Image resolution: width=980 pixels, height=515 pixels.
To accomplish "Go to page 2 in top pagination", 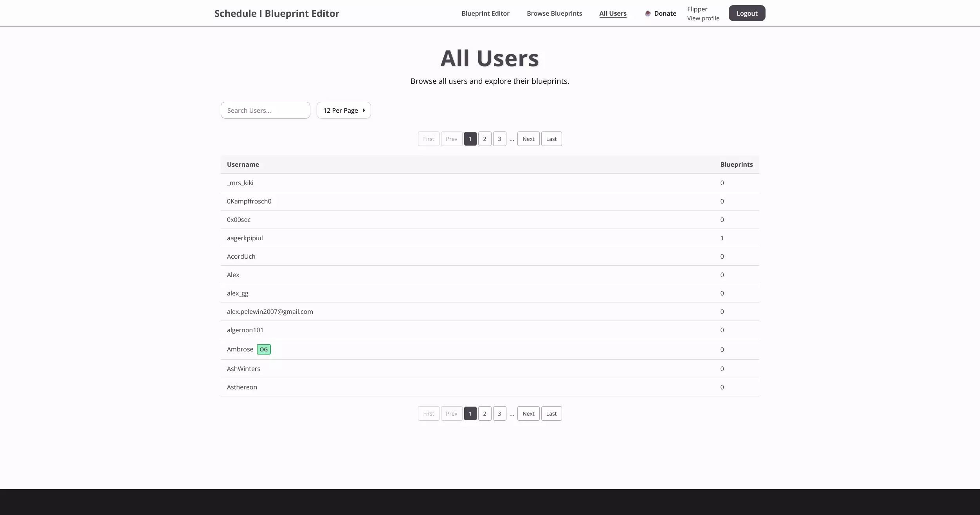I will 485,139.
